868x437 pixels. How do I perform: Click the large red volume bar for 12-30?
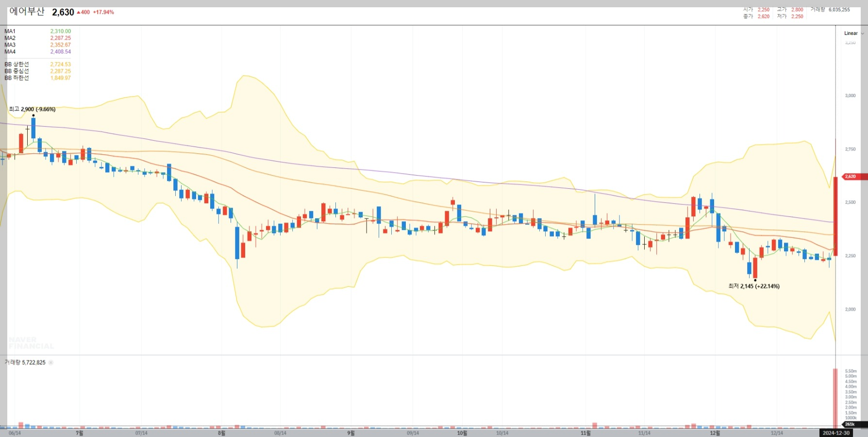(835, 398)
